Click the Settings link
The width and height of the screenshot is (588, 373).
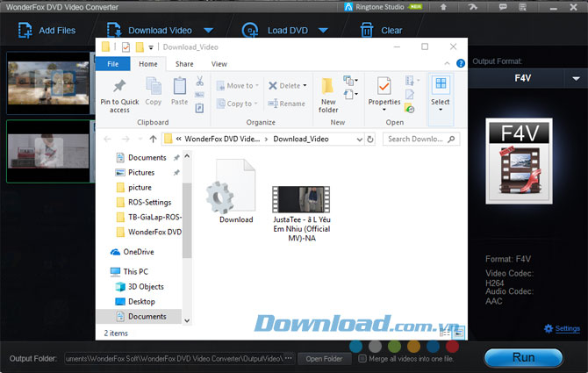[567, 329]
